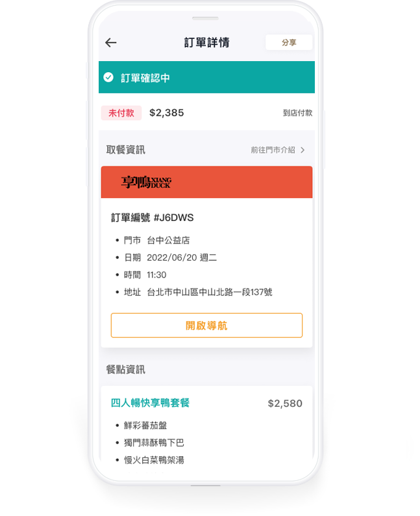Viewport: 420px width, 516px height.
Task: Click the 到店付款 payment method text
Action: click(x=297, y=113)
